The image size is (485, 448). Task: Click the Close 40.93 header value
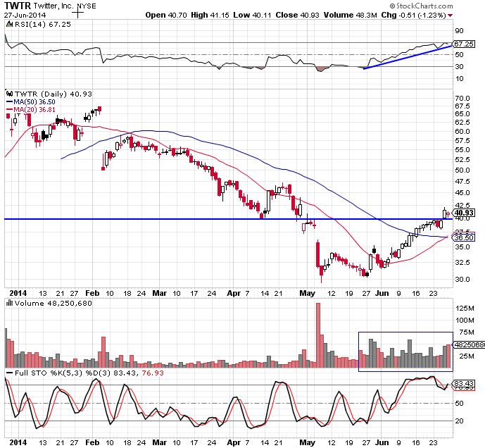point(297,15)
